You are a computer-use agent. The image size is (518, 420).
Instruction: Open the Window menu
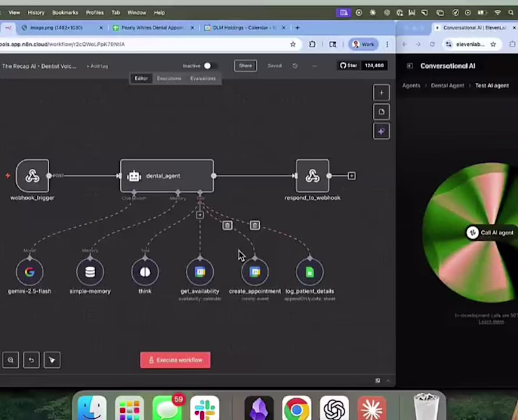(x=137, y=12)
